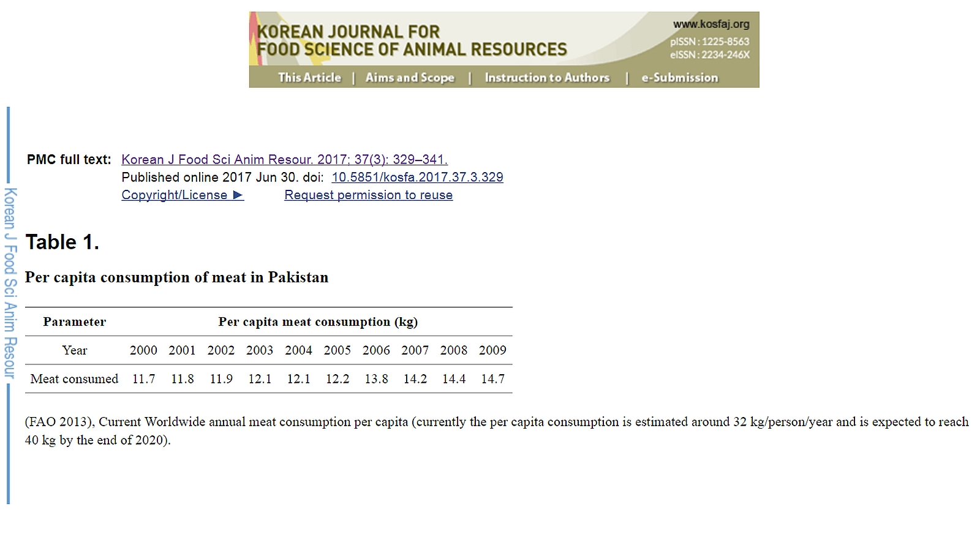Click value 12.2 in table

click(x=337, y=379)
